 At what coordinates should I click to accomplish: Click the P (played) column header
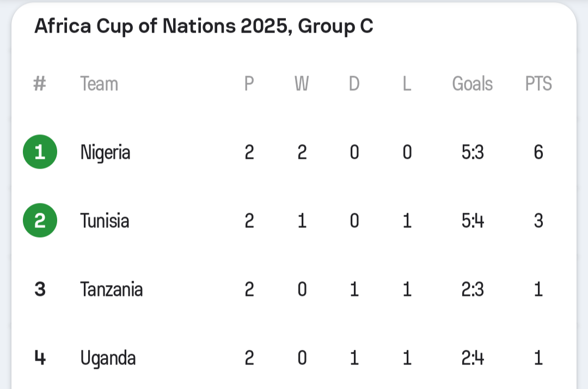click(249, 84)
